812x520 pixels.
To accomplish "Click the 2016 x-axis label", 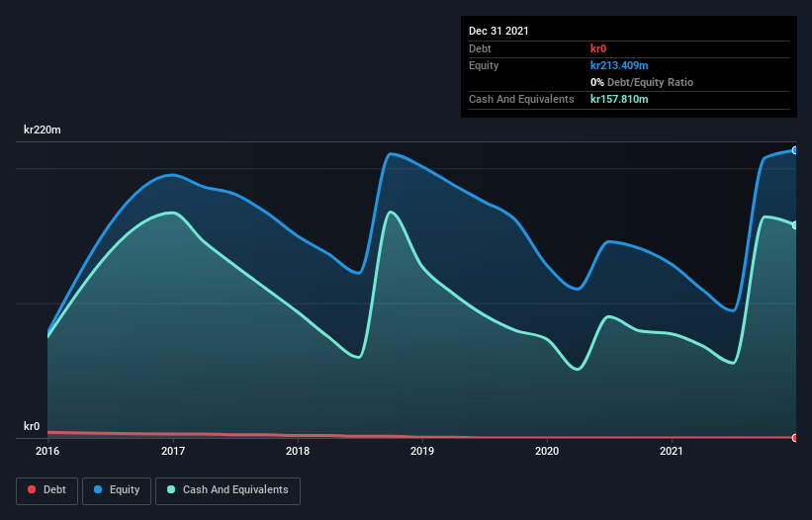I will pyautogui.click(x=47, y=451).
